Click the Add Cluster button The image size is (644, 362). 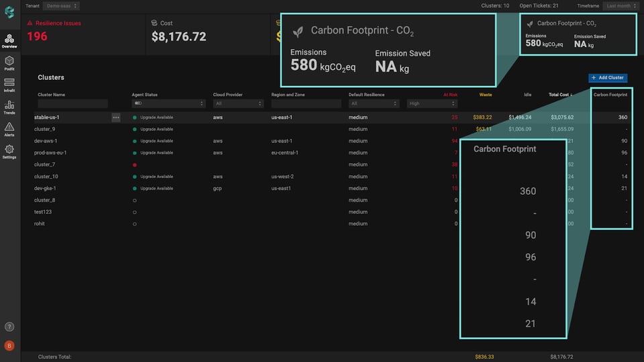tap(608, 78)
